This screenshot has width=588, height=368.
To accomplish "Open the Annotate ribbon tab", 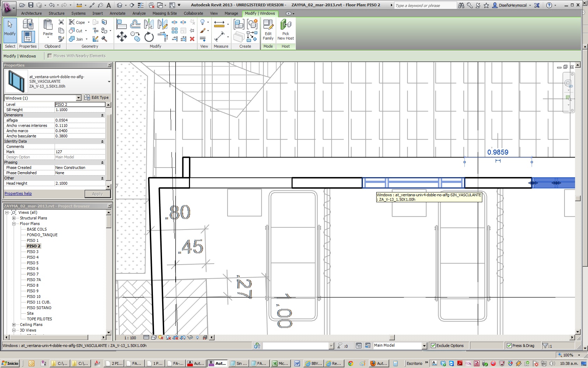I will [117, 13].
